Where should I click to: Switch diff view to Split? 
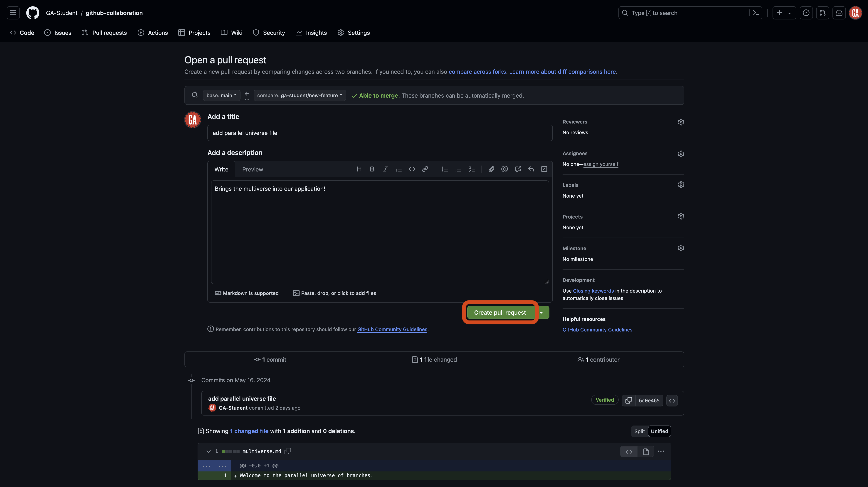[x=639, y=431]
